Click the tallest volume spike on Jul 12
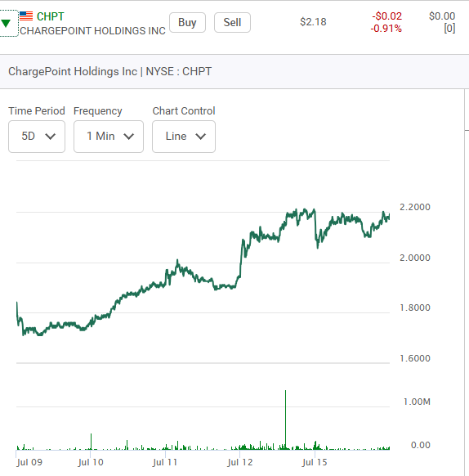The width and height of the screenshot is (469, 476). click(285, 420)
